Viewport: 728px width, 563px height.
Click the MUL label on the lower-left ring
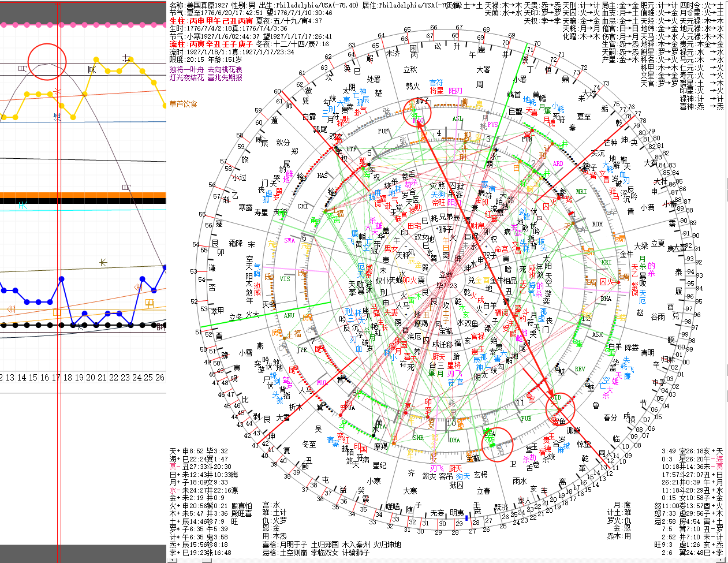322,383
